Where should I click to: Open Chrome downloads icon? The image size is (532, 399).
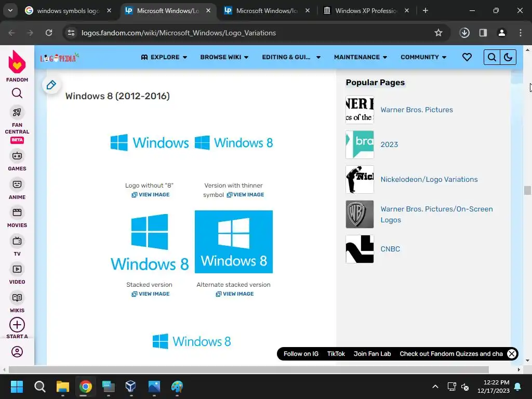pyautogui.click(x=464, y=33)
